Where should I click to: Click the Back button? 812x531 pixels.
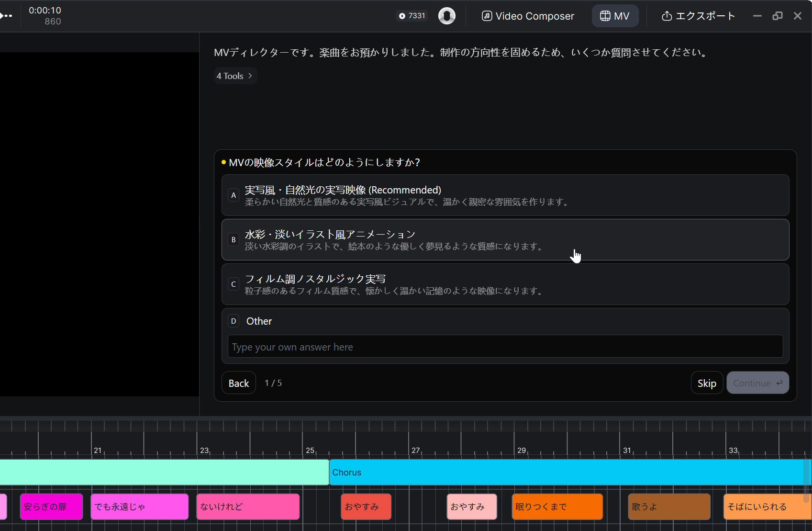tap(239, 383)
